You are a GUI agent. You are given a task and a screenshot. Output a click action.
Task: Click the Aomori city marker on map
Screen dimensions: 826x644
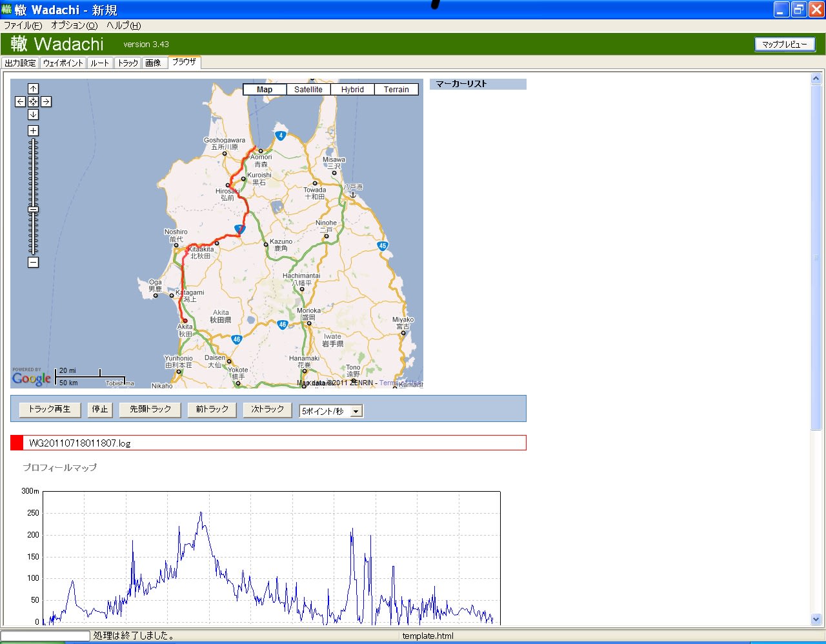pyautogui.click(x=260, y=151)
